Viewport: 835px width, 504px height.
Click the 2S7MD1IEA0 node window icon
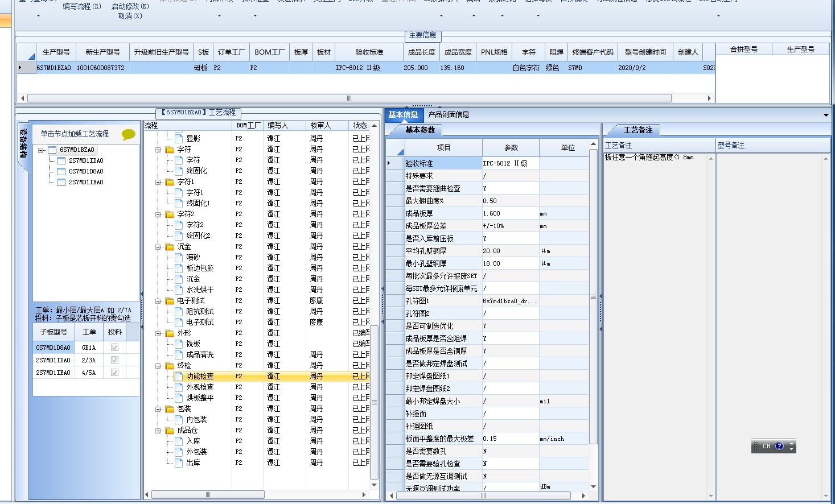pos(61,183)
